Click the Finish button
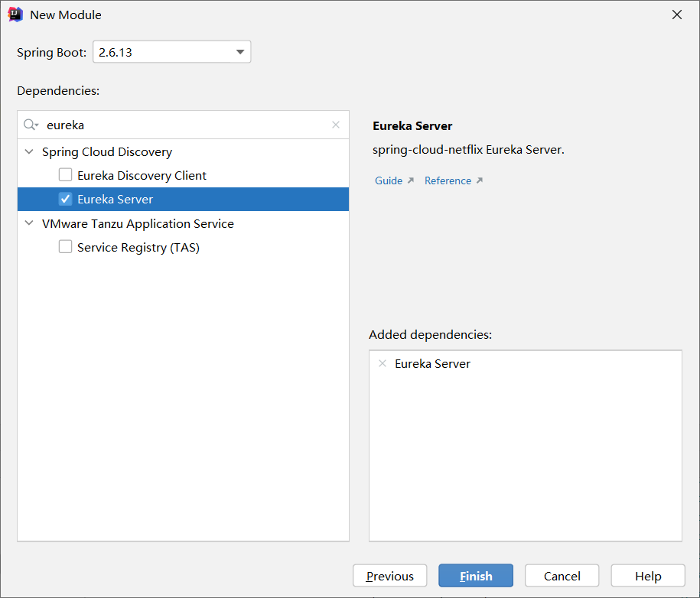Viewport: 700px width, 598px height. [476, 576]
